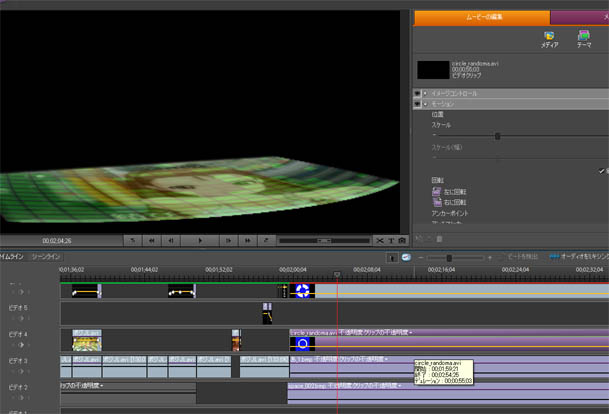Click the rotate left (左に回転) icon
609x414 pixels.
(437, 191)
